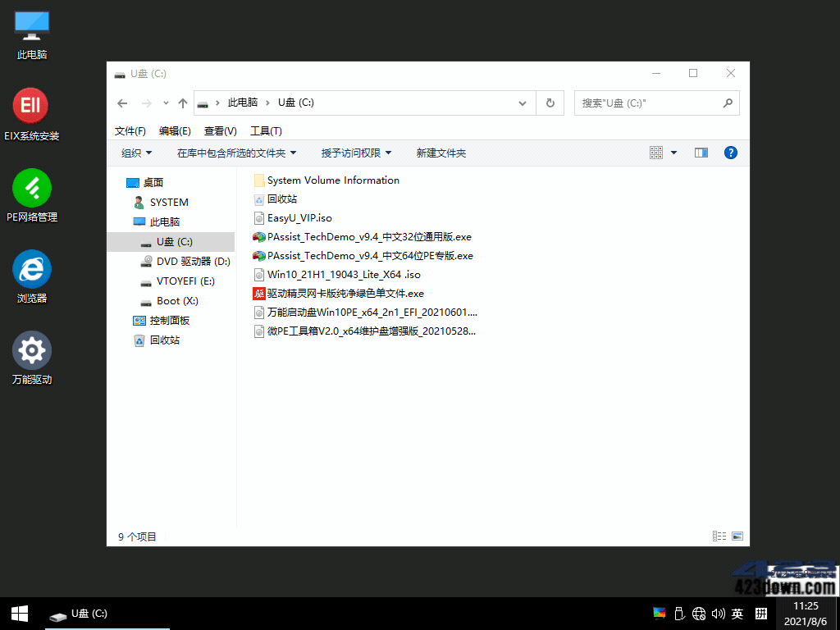Change view with the layout icon

coord(656,153)
